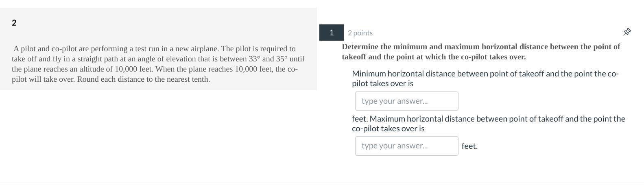Pin this question with the pushpin icon
Image resolution: width=644 pixels, height=185 pixels.
(627, 32)
